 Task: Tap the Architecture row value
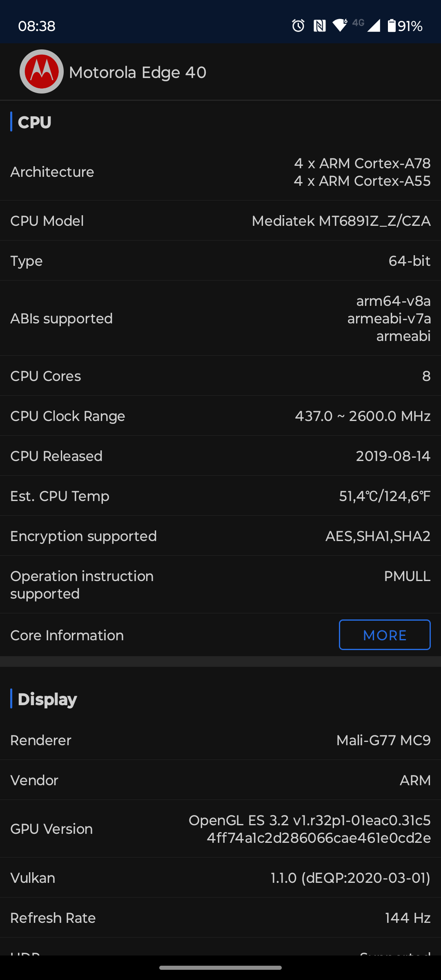click(362, 172)
